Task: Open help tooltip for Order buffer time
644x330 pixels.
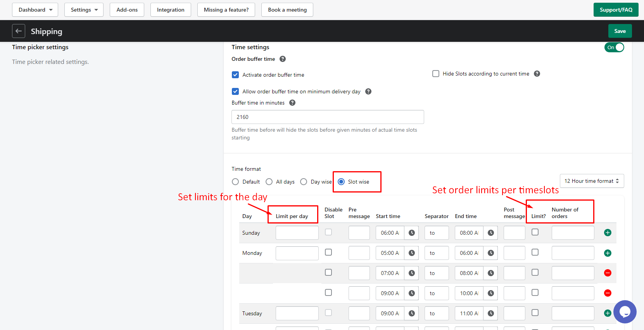Action: point(283,59)
